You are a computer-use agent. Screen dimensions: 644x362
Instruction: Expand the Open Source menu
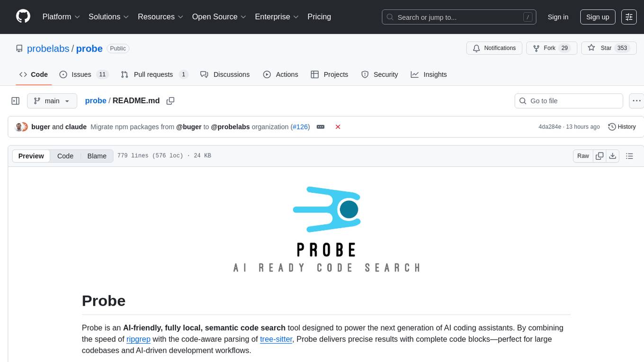(219, 17)
